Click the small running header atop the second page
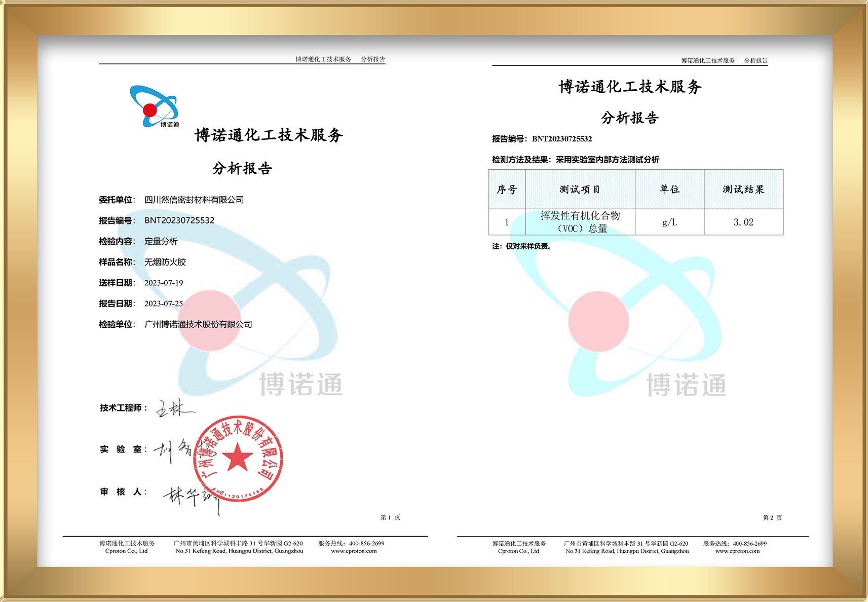This screenshot has height=602, width=868. (x=725, y=61)
